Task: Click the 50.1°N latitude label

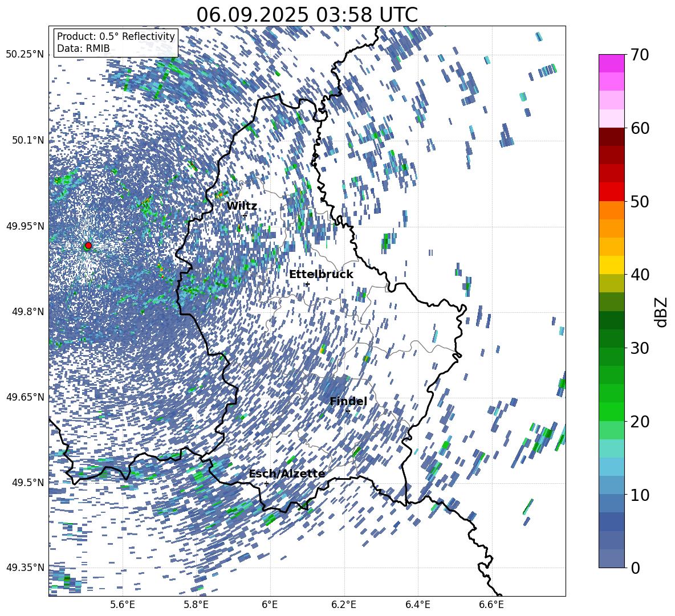Action: [28, 140]
